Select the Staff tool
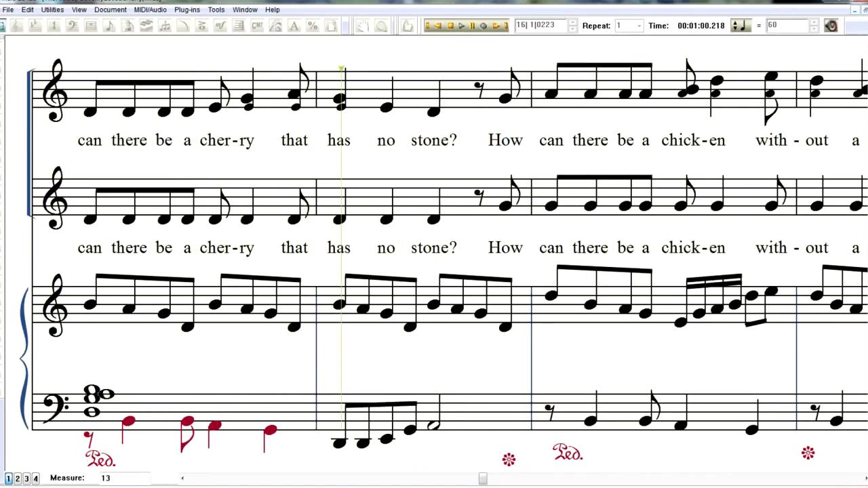 (x=16, y=26)
